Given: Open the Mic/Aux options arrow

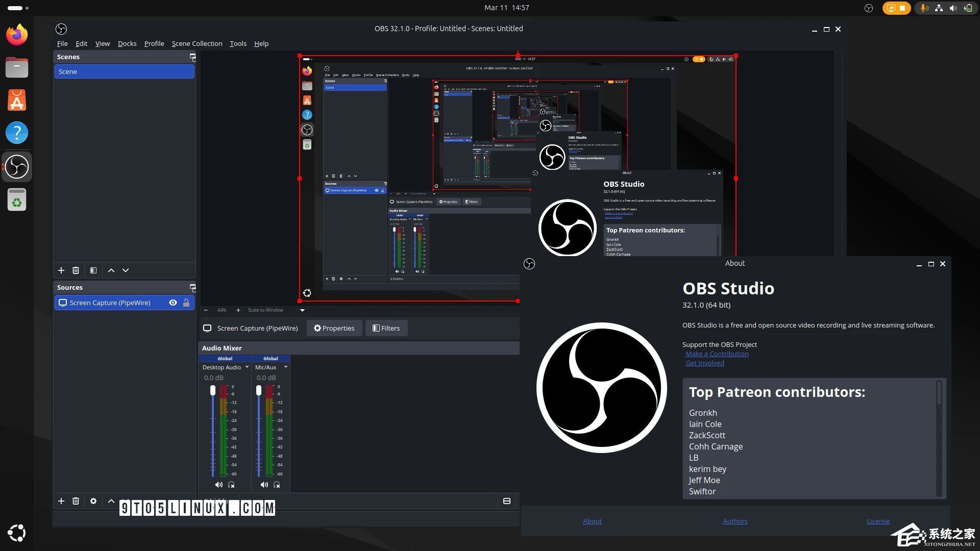Looking at the screenshot, I should tap(286, 367).
